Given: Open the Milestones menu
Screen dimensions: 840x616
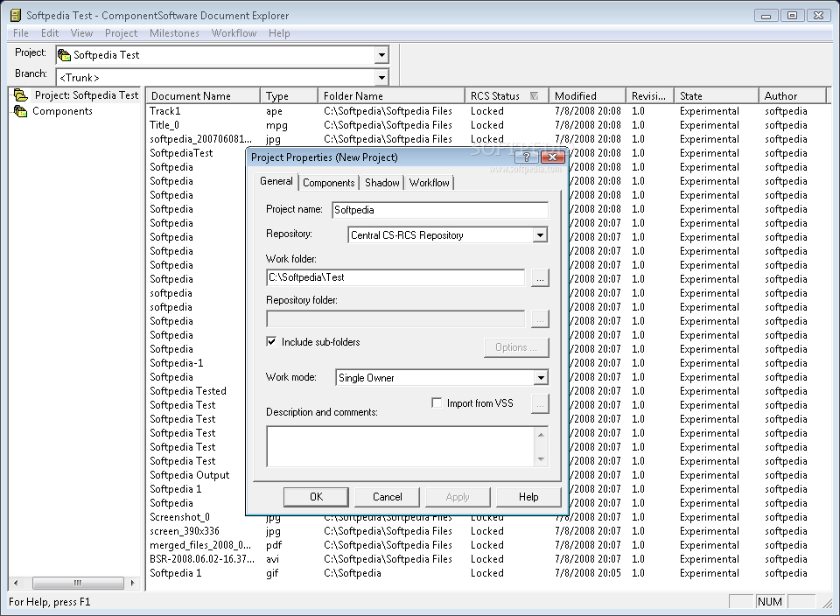Looking at the screenshot, I should [175, 33].
